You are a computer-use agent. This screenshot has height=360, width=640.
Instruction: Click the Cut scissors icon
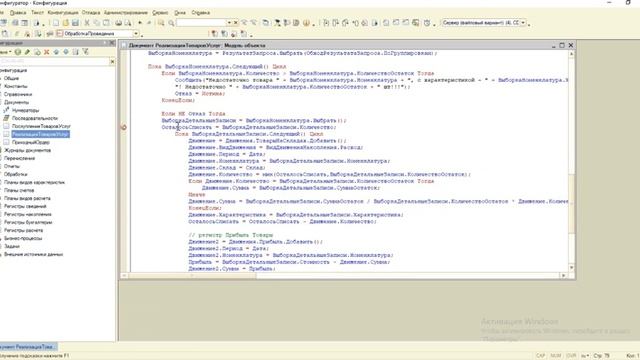click(x=87, y=23)
